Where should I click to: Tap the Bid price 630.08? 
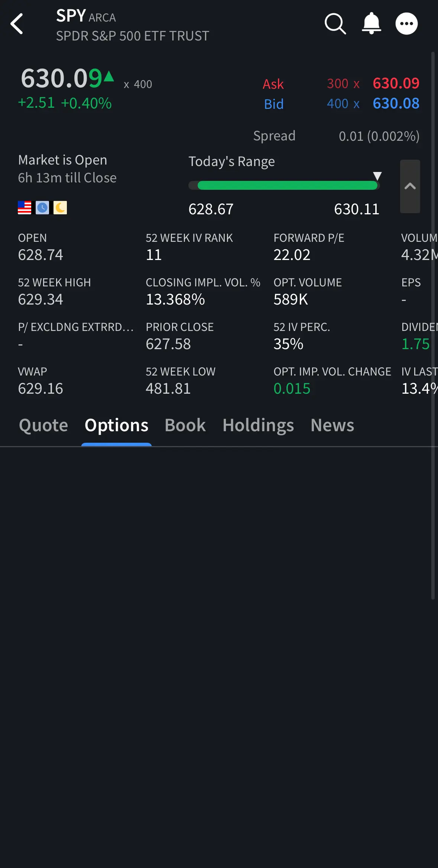[x=396, y=103]
